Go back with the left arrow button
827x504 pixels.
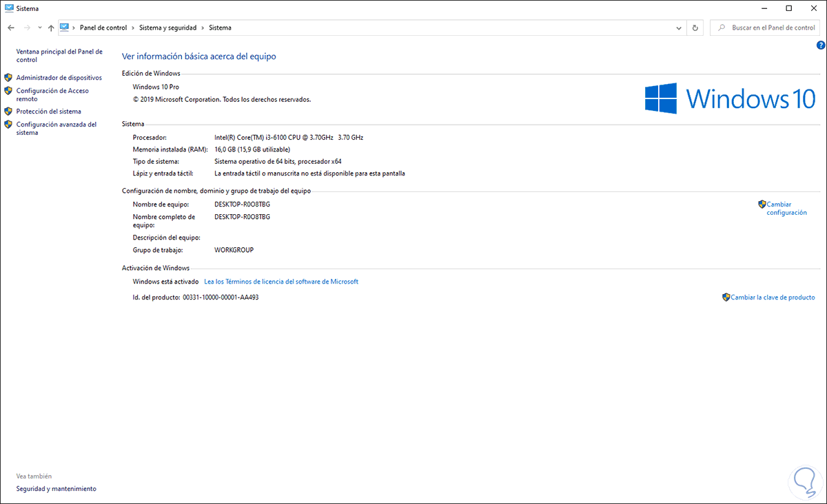pos(10,28)
